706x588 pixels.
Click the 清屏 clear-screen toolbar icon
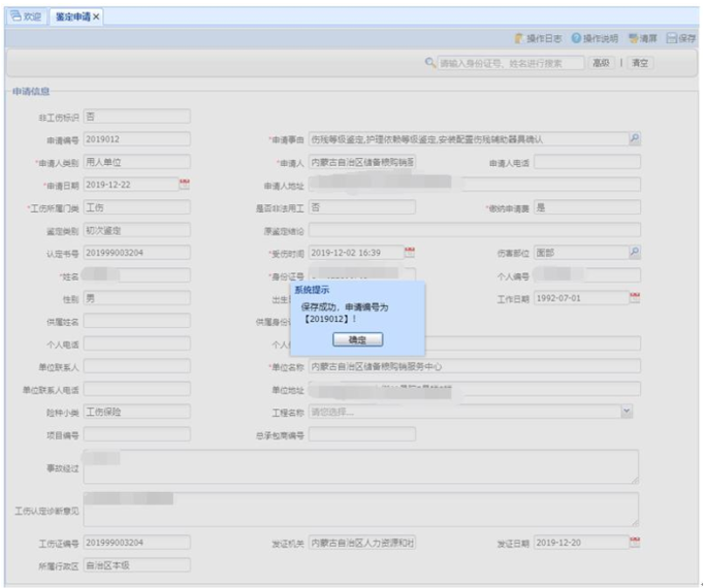(x=642, y=38)
